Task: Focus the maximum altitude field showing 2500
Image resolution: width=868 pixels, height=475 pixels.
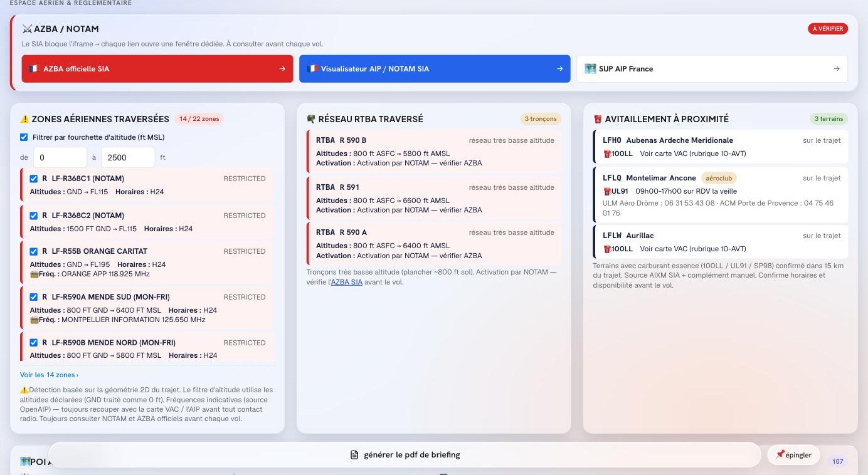Action: (x=127, y=157)
